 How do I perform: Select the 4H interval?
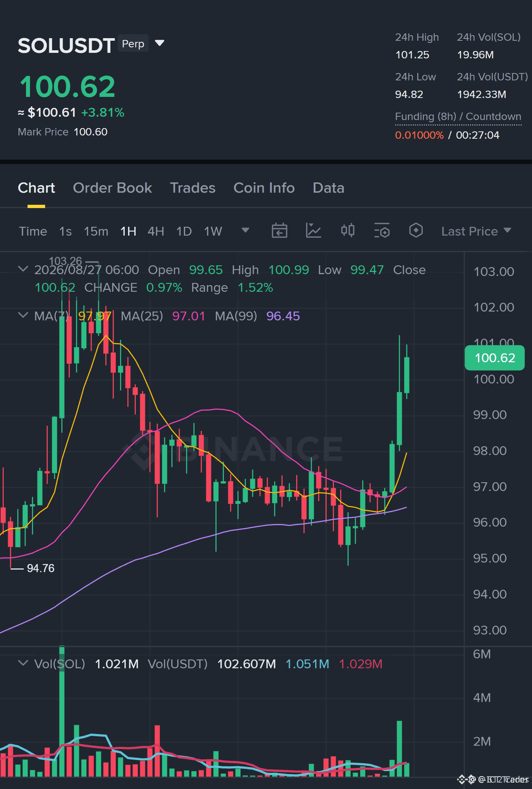coord(156,231)
